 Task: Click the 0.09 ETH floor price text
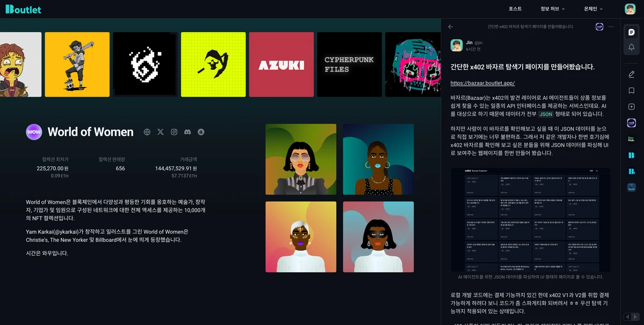pos(60,176)
